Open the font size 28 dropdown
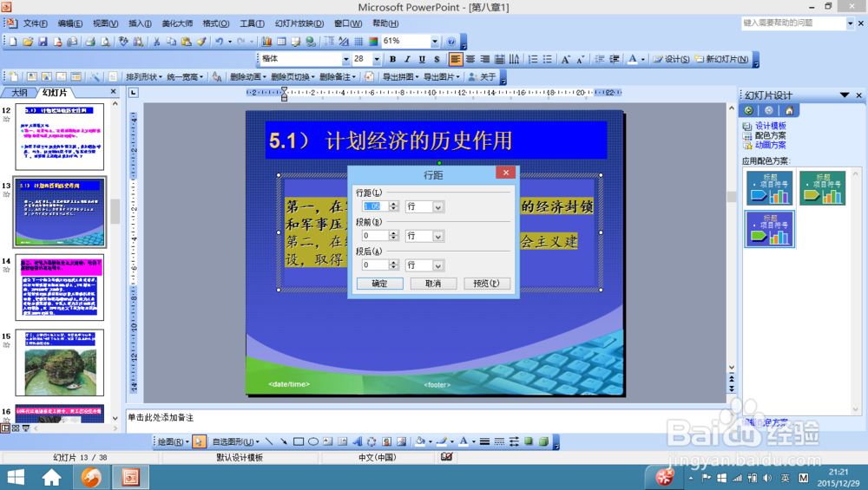 [377, 59]
